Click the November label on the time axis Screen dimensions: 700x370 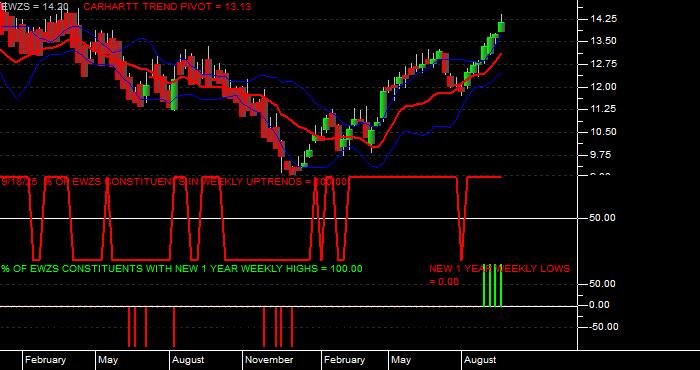[270, 360]
